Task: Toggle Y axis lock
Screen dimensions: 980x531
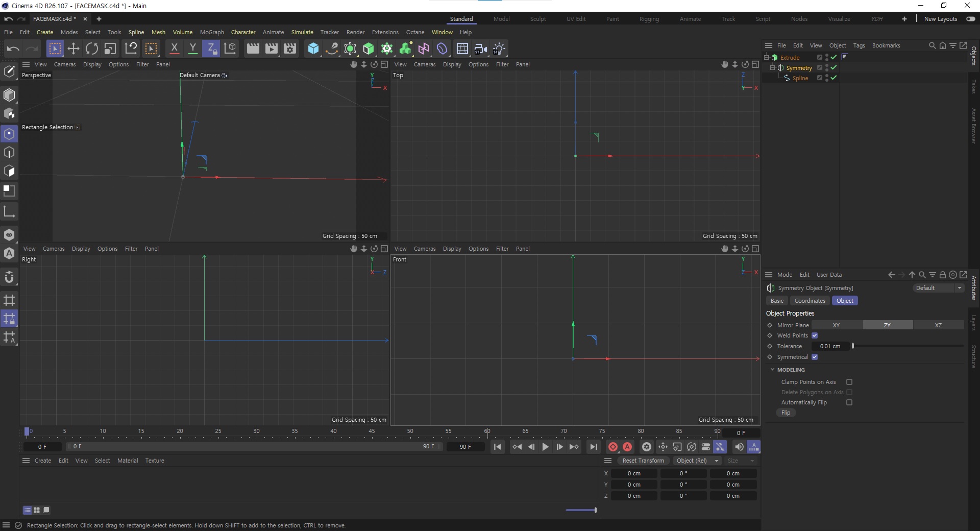Action: pyautogui.click(x=192, y=49)
